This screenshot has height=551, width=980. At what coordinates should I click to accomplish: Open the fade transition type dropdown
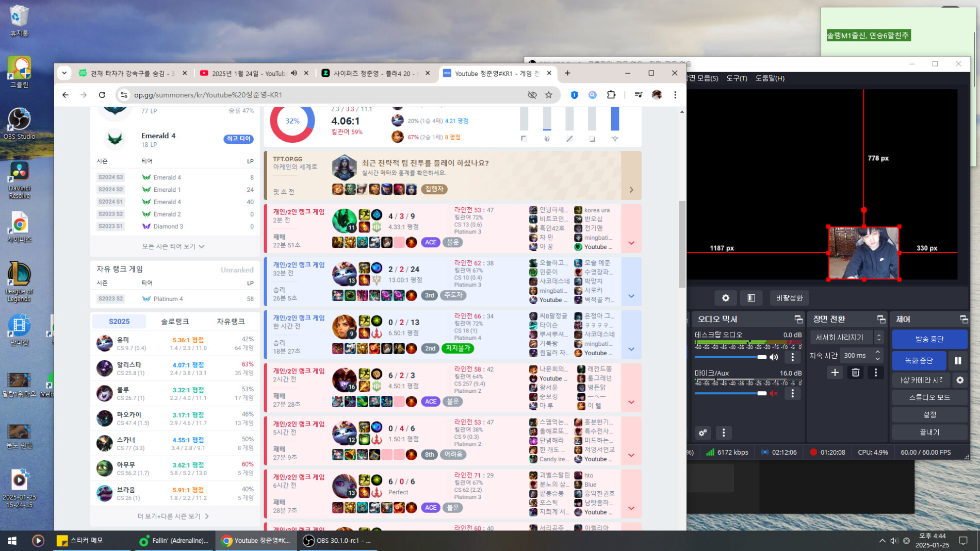point(846,337)
